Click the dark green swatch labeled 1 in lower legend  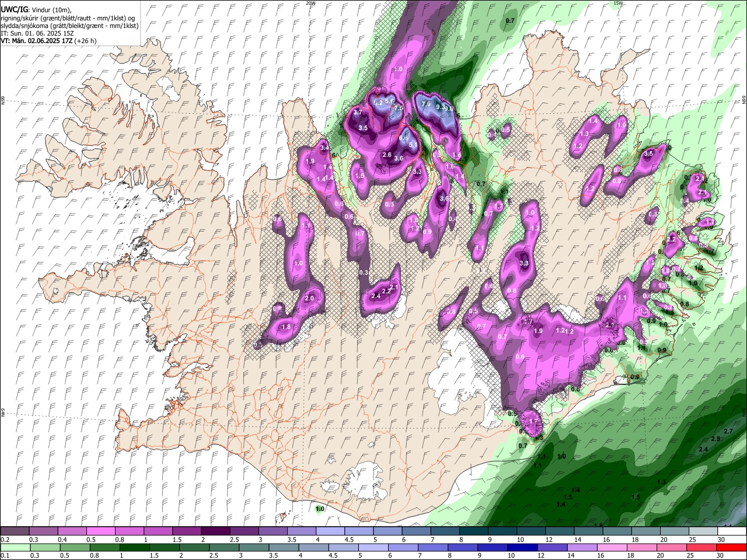(135, 547)
